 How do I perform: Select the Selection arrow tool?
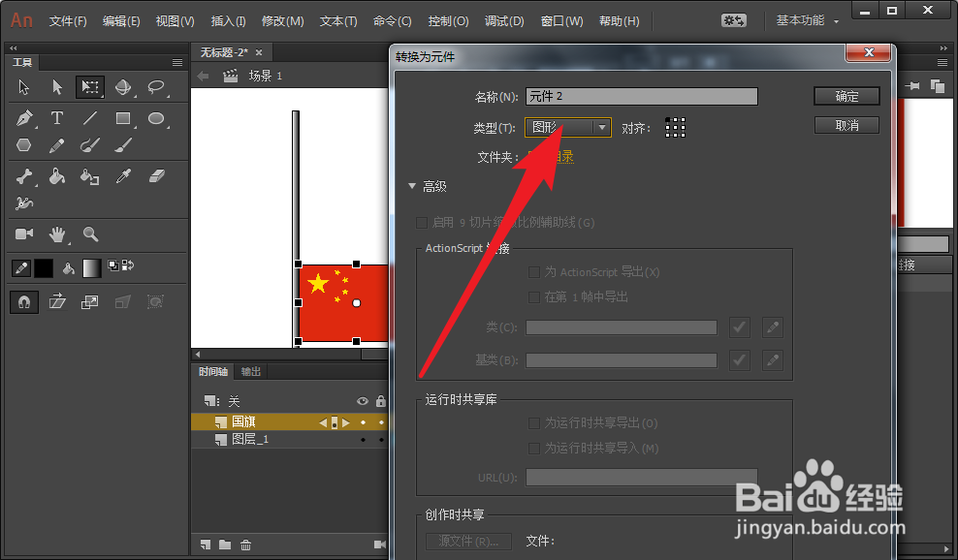point(24,87)
